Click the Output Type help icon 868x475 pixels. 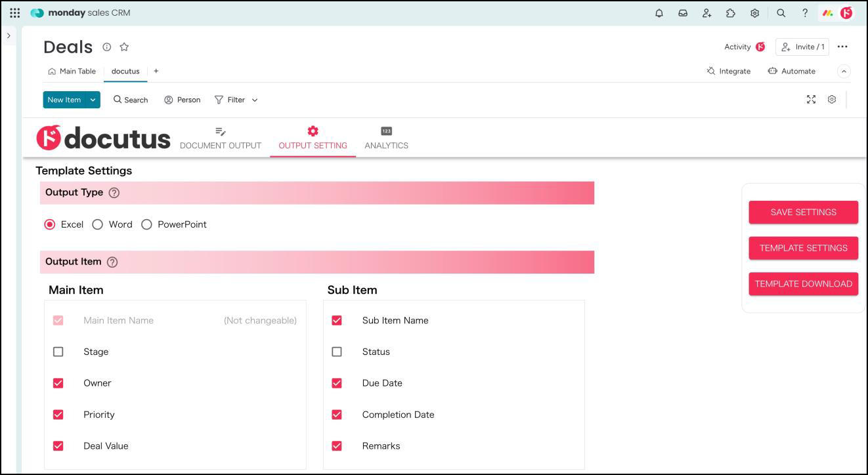pos(114,193)
